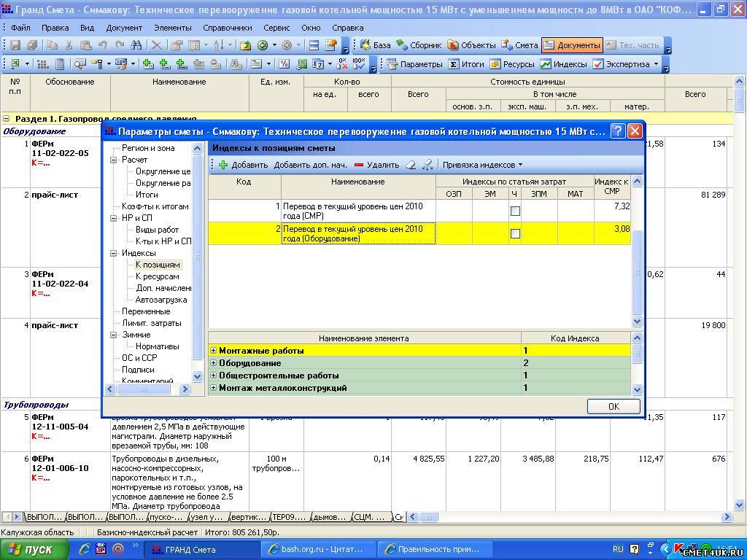Toggle the Ч checkbox for the СМР row
747x560 pixels.
(x=515, y=211)
